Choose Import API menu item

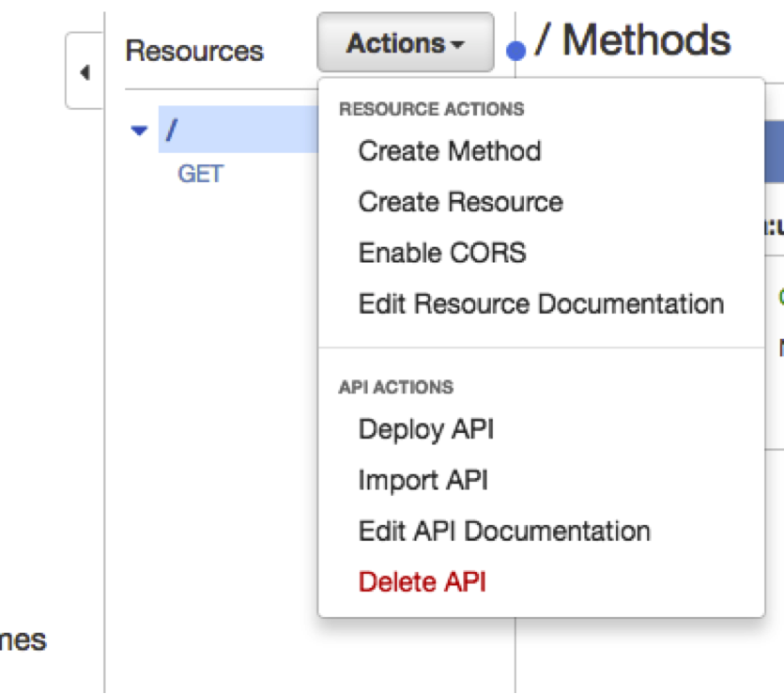[423, 480]
